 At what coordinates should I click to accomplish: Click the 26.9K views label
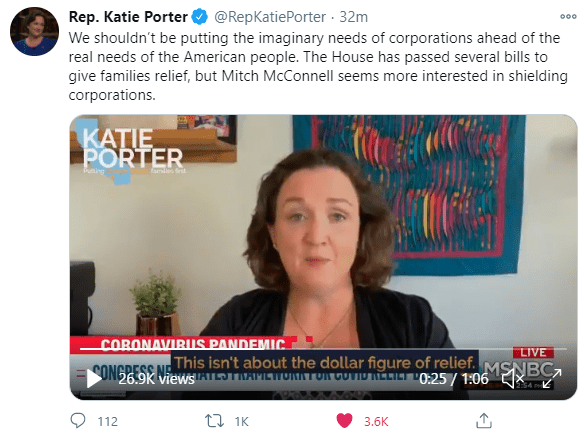tap(157, 379)
